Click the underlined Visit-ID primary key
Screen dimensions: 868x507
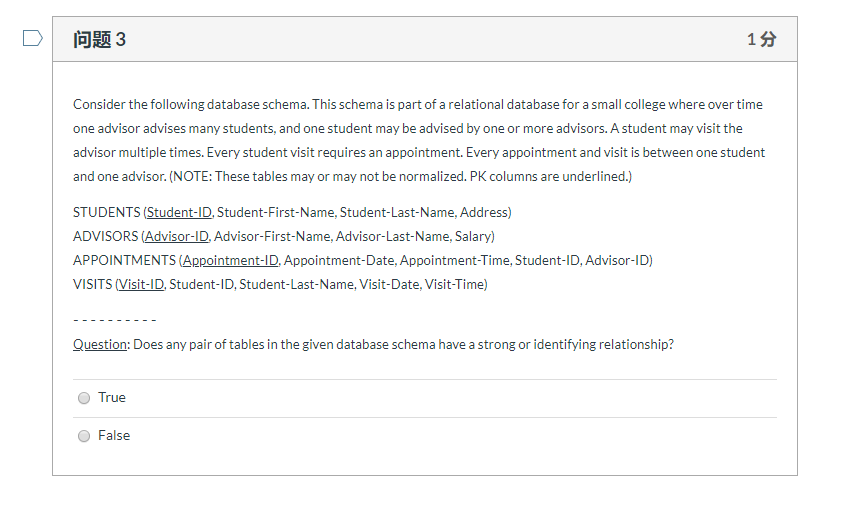click(x=141, y=284)
